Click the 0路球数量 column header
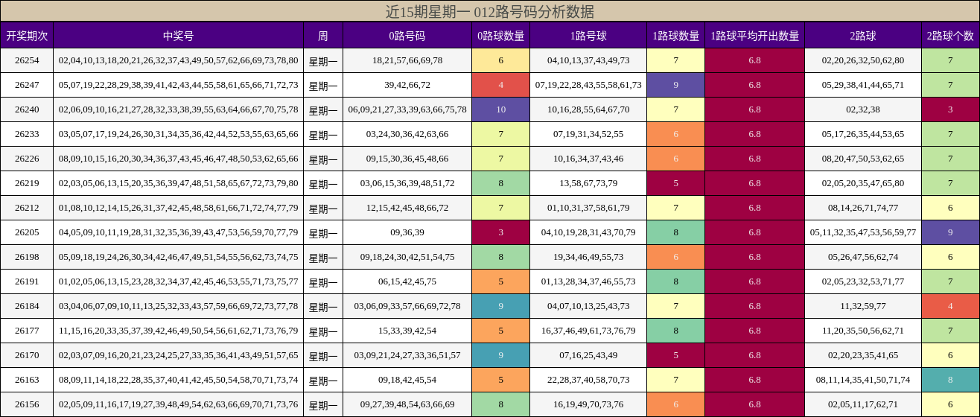This screenshot has width=980, height=417. [500, 36]
